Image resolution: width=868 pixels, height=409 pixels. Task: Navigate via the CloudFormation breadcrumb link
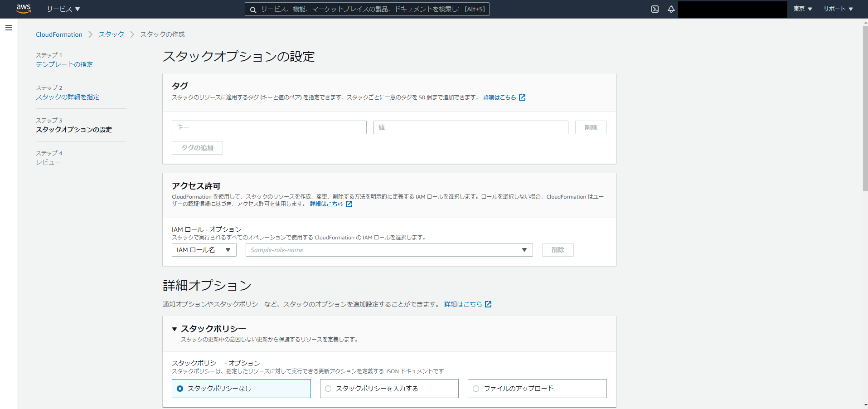coord(59,34)
